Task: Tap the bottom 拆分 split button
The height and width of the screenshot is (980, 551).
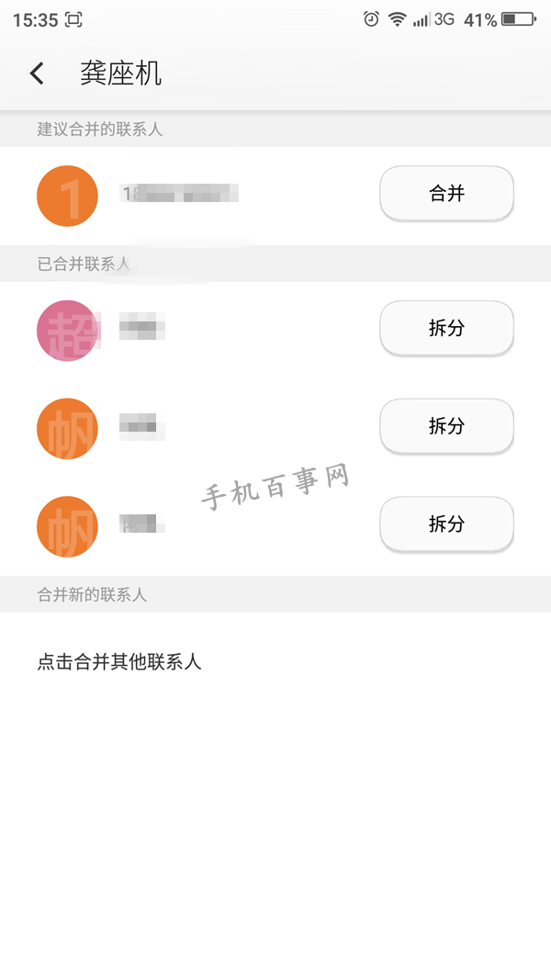Action: [x=446, y=524]
